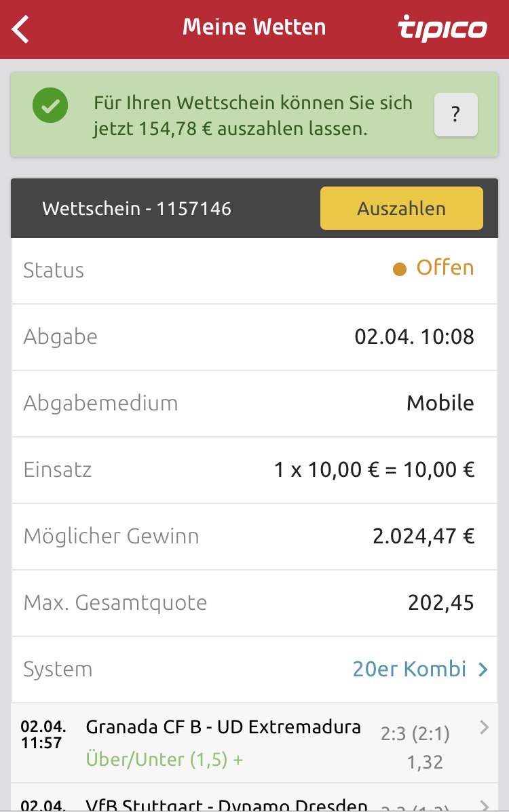509x812 pixels.
Task: Click the Meine Wetten page title
Action: (254, 27)
